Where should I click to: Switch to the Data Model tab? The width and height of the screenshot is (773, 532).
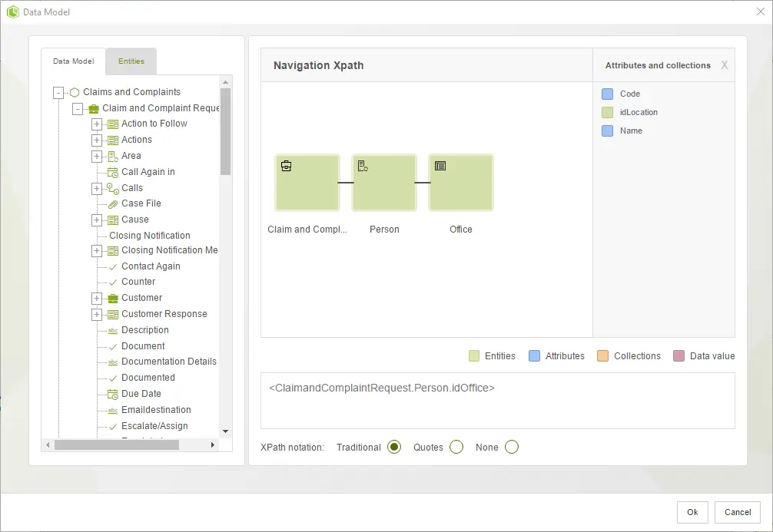point(74,61)
